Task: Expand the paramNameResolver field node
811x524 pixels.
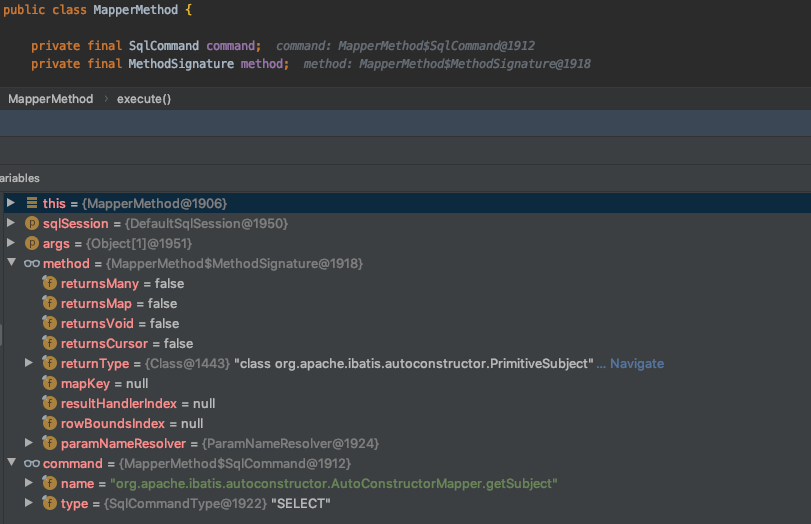Action: pos(29,443)
